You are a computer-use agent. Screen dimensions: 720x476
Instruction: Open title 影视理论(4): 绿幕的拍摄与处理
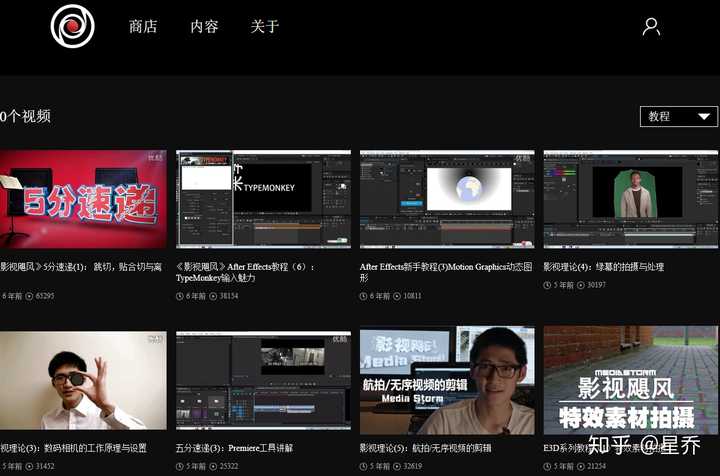click(x=604, y=267)
